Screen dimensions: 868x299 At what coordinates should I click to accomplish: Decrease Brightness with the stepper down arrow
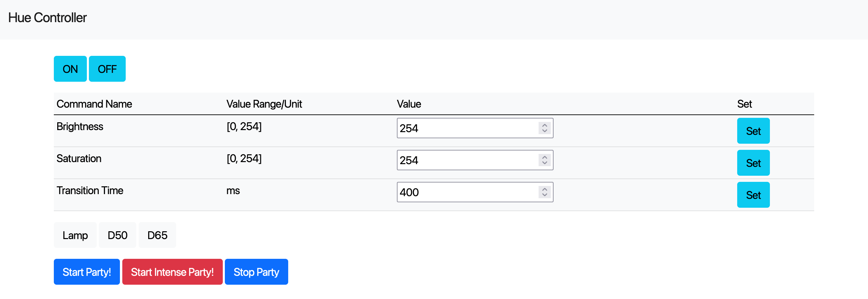[545, 131]
